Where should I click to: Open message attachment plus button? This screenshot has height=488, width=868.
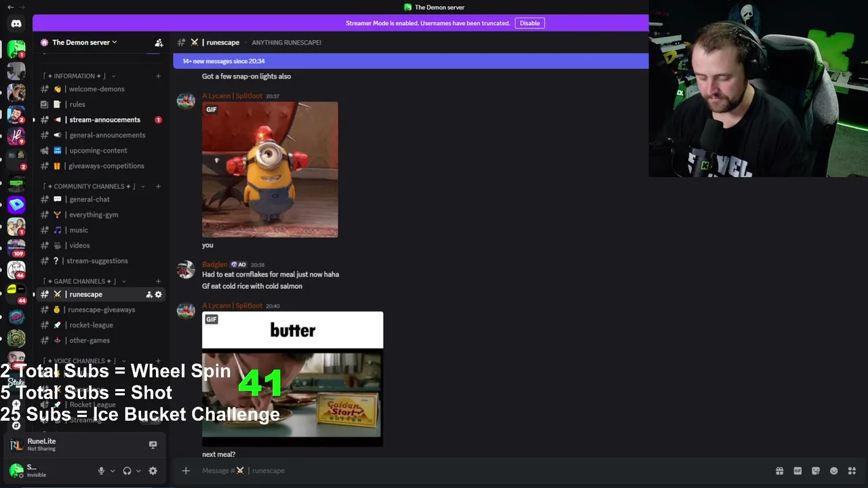pyautogui.click(x=186, y=471)
